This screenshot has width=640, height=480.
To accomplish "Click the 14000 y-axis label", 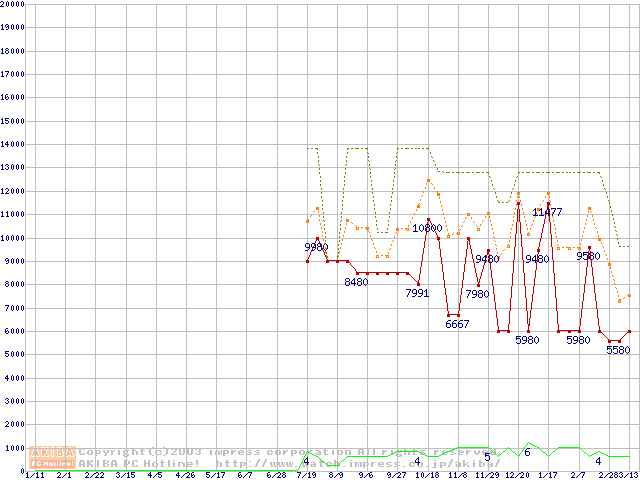I will pyautogui.click(x=12, y=144).
